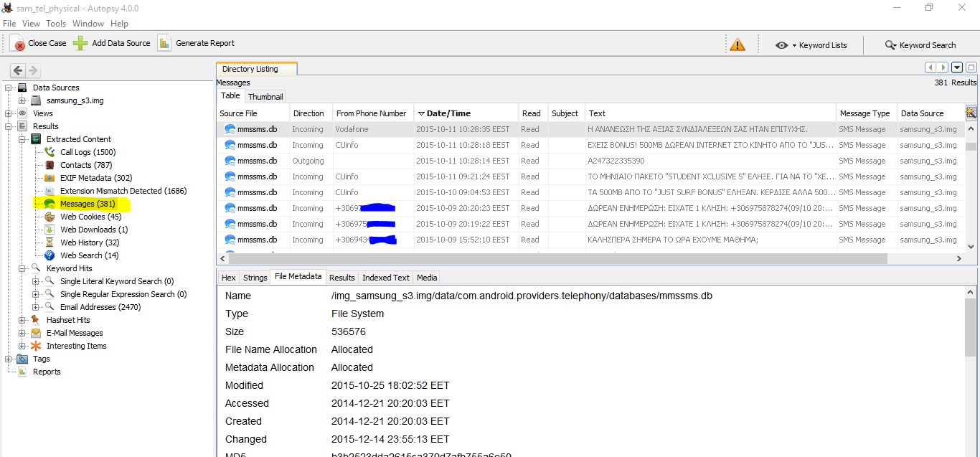Viewport: 980px width, 457px height.
Task: Open Extension Mismatch Detected (1686) node
Action: (x=123, y=191)
